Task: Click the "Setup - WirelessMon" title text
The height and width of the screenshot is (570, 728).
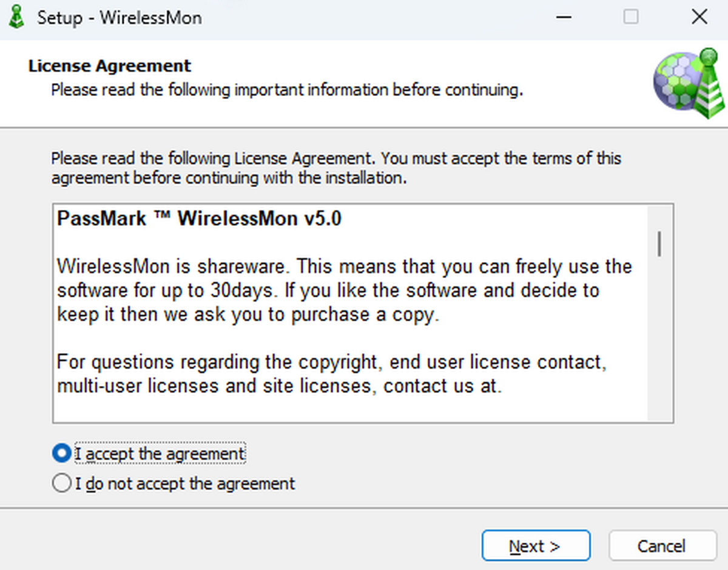Action: 120,18
